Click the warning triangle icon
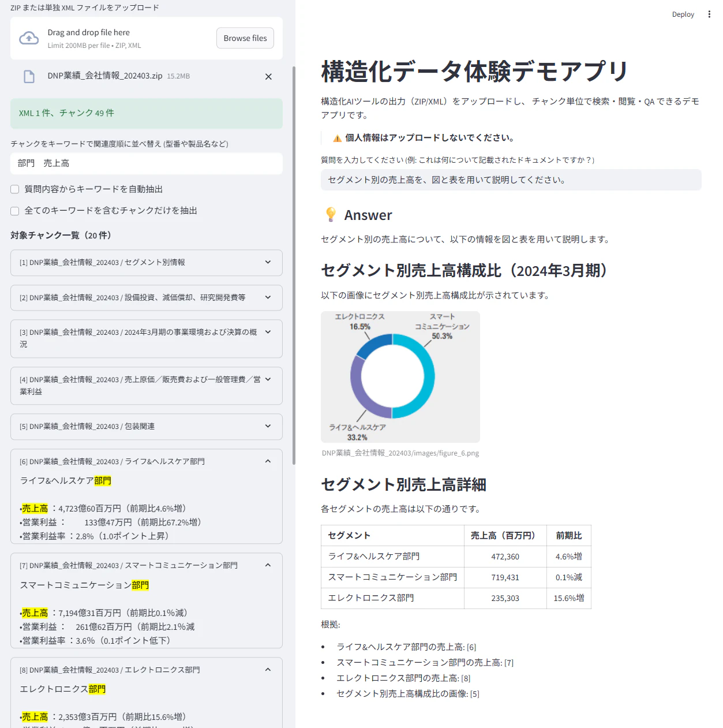 (x=338, y=138)
